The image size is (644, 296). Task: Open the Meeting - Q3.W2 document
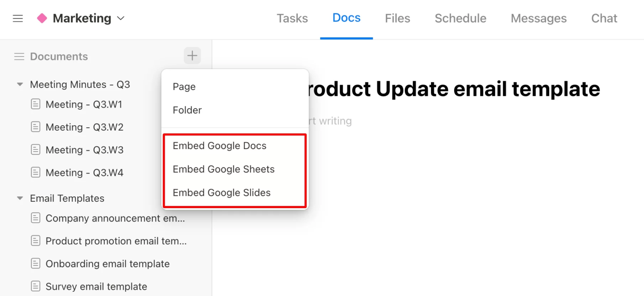(x=84, y=127)
